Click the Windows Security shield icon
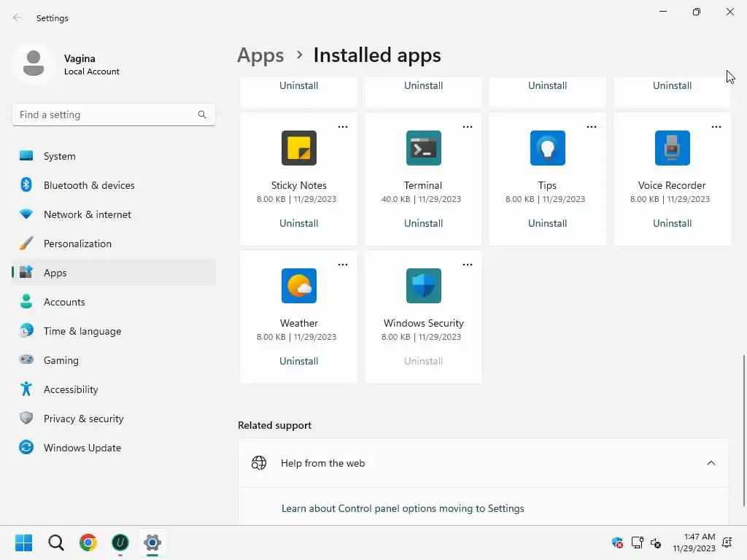The width and height of the screenshot is (747, 560). pos(424,286)
